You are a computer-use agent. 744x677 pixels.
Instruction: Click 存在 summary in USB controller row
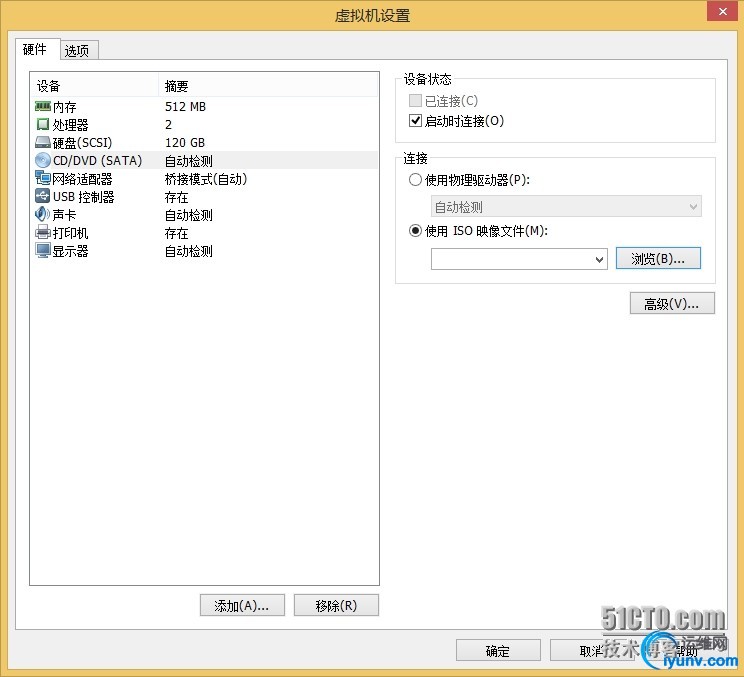click(177, 197)
